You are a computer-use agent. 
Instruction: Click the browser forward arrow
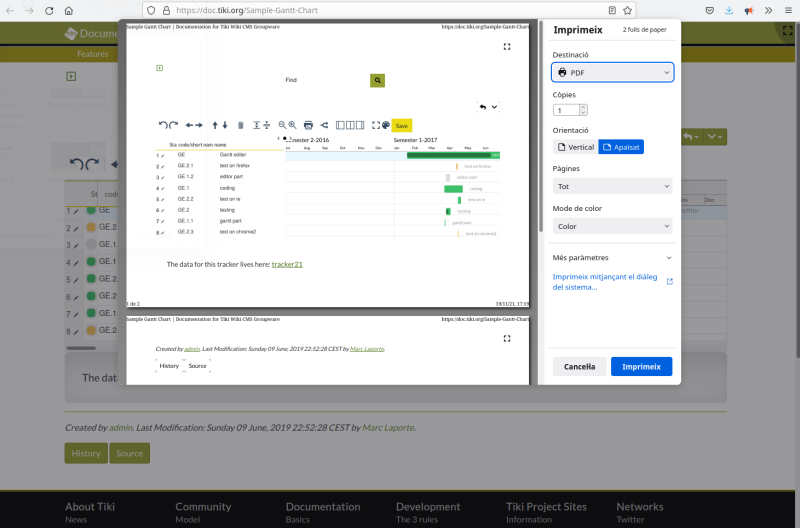point(29,10)
